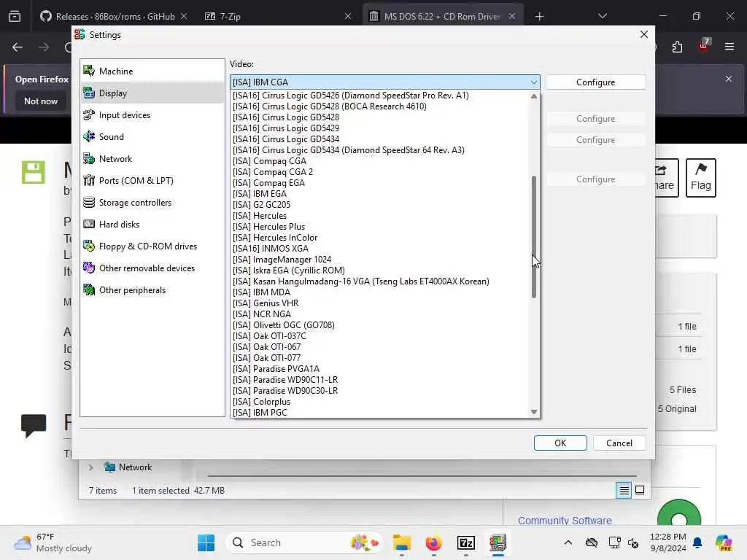Viewport: 747px width, 560px height.
Task: Click the list scroll up arrow
Action: pos(533,96)
